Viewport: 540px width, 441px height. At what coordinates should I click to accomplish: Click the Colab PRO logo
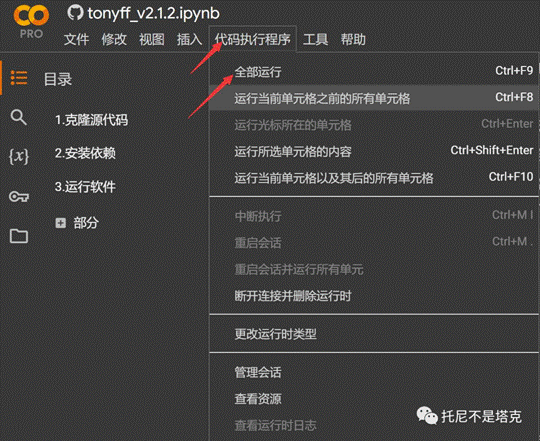(31, 21)
